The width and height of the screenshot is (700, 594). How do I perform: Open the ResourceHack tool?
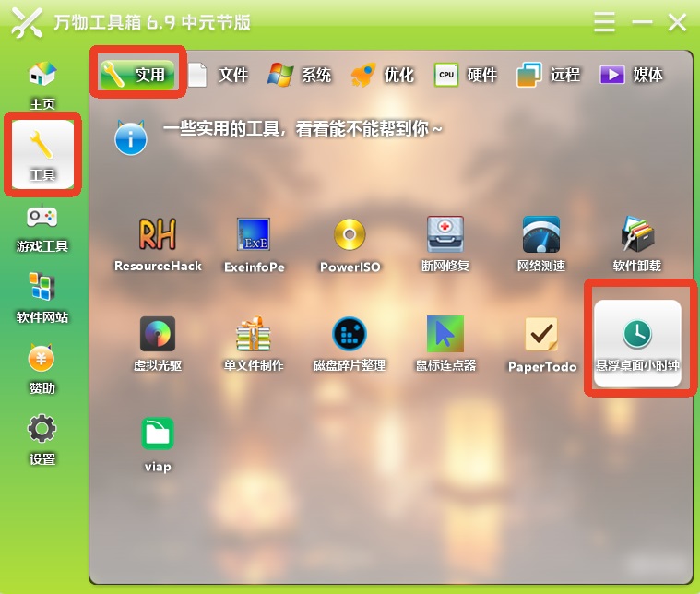(x=158, y=244)
